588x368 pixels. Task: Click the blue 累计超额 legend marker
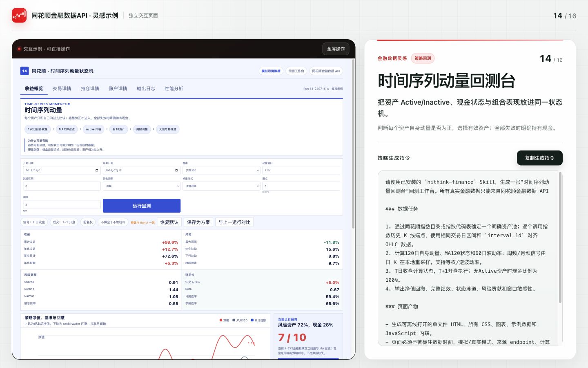(252, 320)
